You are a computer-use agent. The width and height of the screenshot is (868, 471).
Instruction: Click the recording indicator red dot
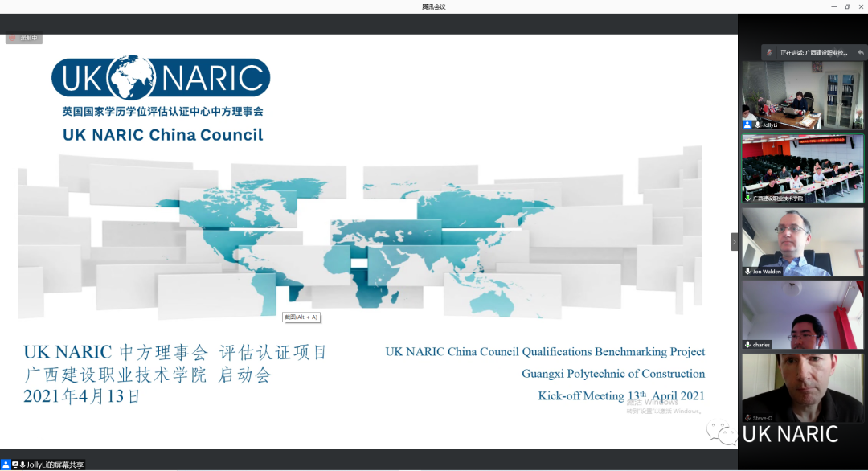(x=13, y=38)
